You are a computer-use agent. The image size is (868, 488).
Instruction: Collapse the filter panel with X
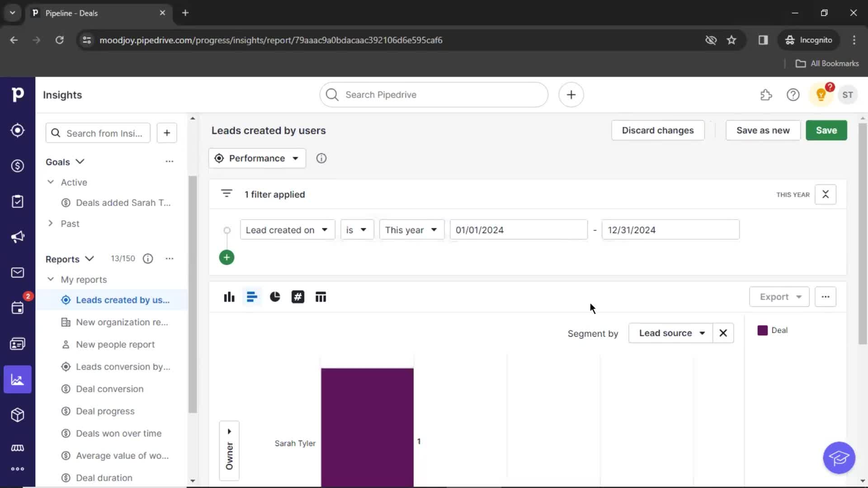[x=826, y=194]
